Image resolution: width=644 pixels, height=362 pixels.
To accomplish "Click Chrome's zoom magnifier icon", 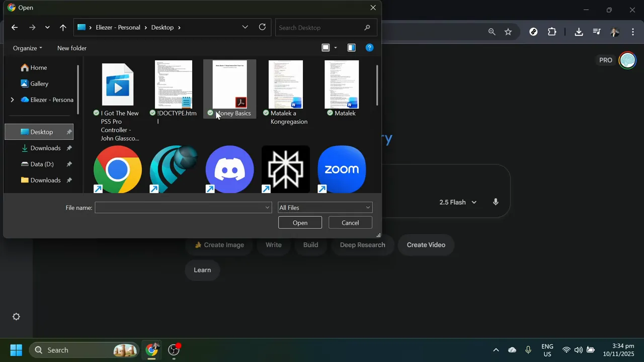I will tap(492, 32).
